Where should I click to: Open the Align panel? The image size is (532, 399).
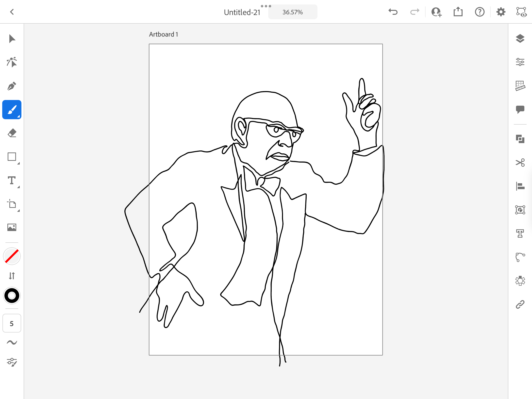pos(520,186)
